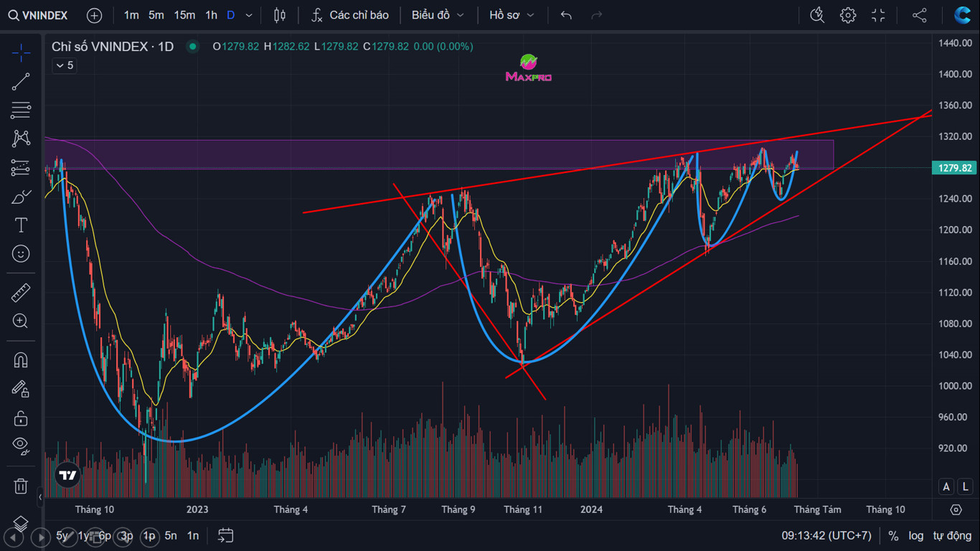Screen dimensions: 980x551
Task: Open the candlestick chart type selector
Action: (280, 15)
